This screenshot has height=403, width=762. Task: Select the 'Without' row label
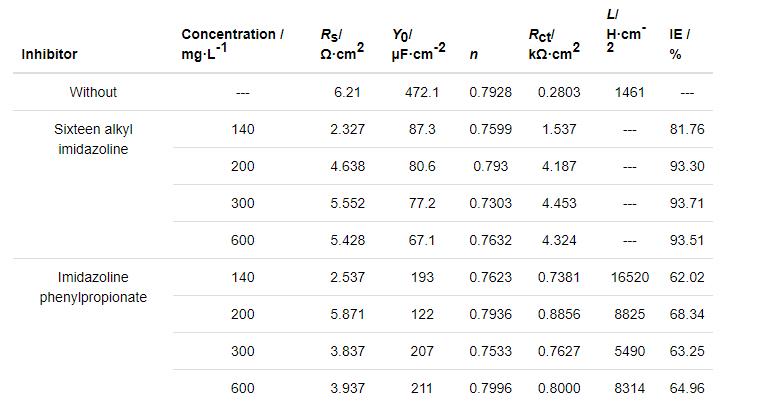[93, 92]
